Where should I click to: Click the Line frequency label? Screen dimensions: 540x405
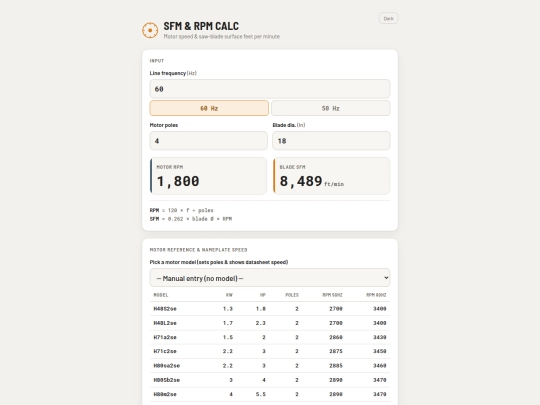(x=173, y=73)
